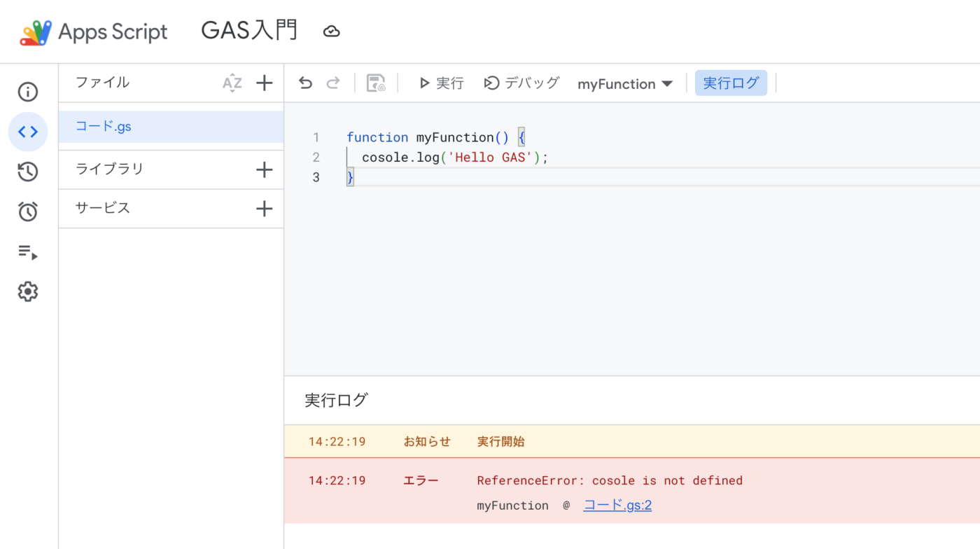The width and height of the screenshot is (980, 549).
Task: Rename project by clicking GAS入門 title
Action: 249,31
